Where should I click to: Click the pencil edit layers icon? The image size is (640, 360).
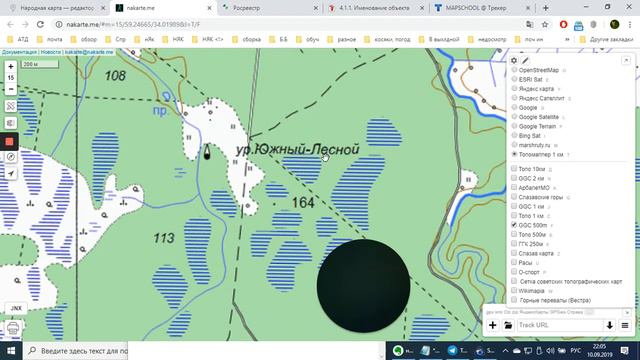pos(525,60)
